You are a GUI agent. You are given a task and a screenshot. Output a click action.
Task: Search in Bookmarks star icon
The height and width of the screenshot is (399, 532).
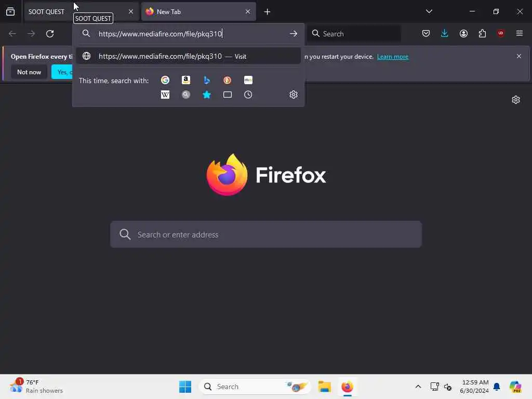[x=207, y=95]
